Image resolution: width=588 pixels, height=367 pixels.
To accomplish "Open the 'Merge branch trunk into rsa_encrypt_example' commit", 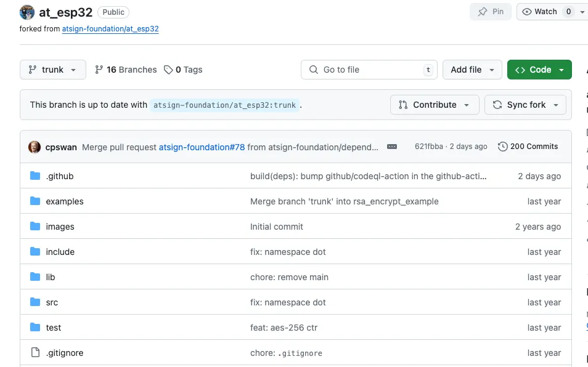I will point(345,201).
